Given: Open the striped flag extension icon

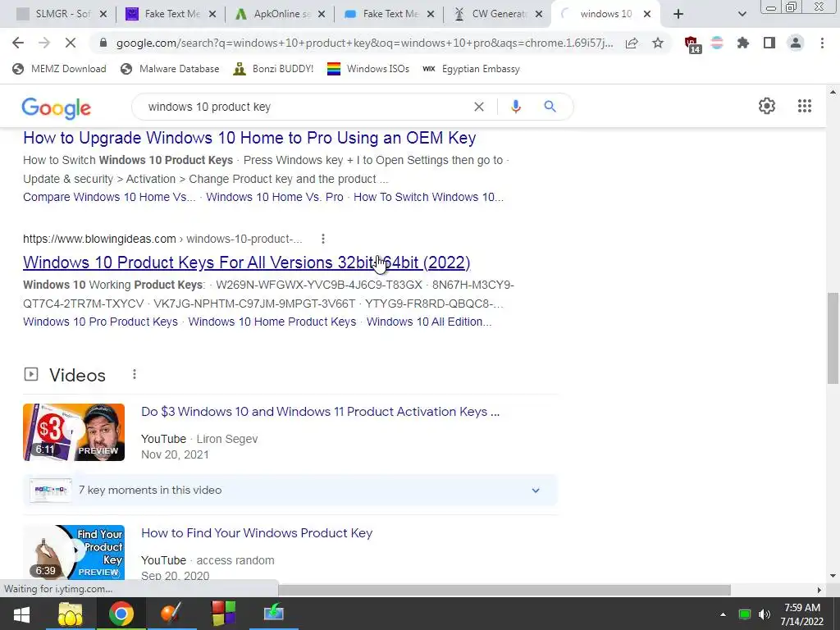Looking at the screenshot, I should [717, 43].
